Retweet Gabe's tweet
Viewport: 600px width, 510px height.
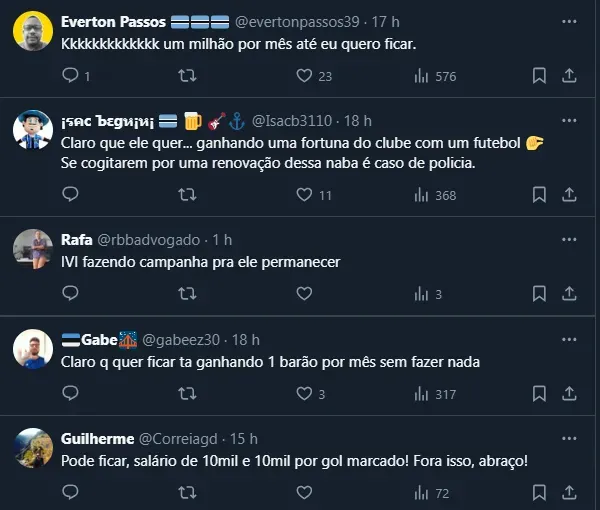(x=186, y=394)
